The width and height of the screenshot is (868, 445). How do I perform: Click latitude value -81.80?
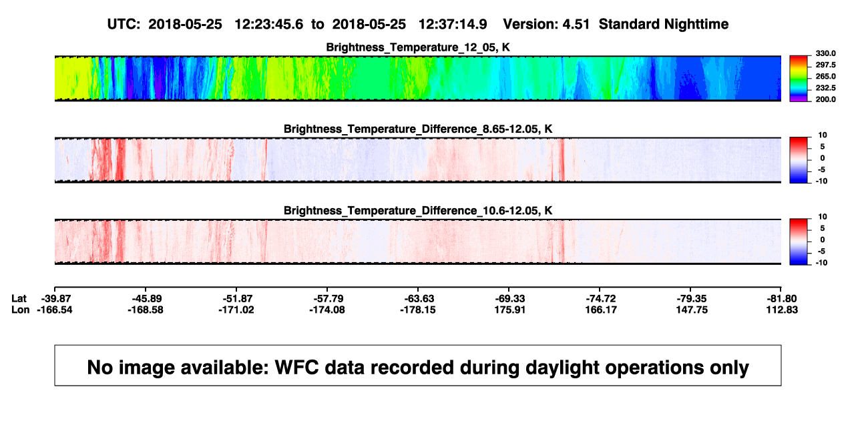click(x=781, y=298)
